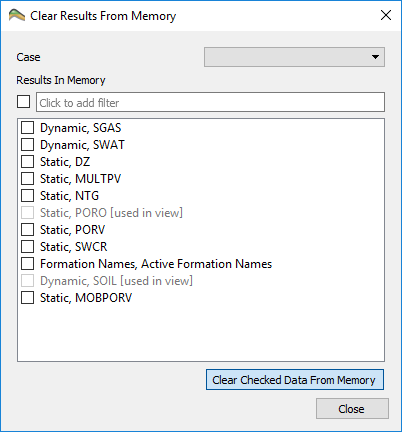
Task: Click Clear Checked Data From Memory button
Action: [x=295, y=380]
